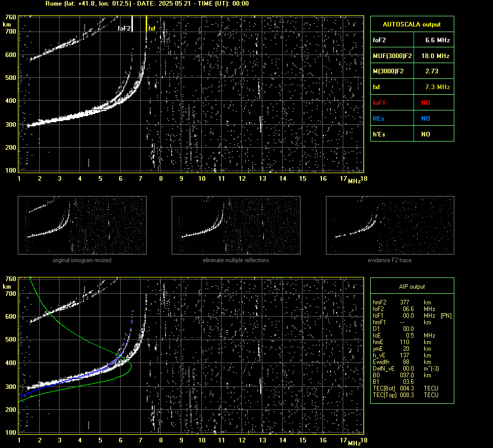Click the D1 '00.0' value

point(408,328)
